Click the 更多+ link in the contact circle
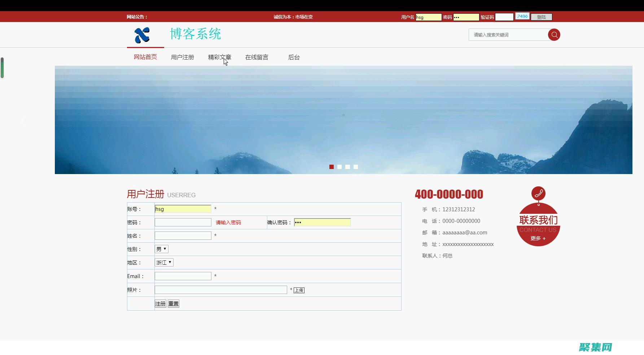Viewport: 644px width, 355px height. [538, 238]
